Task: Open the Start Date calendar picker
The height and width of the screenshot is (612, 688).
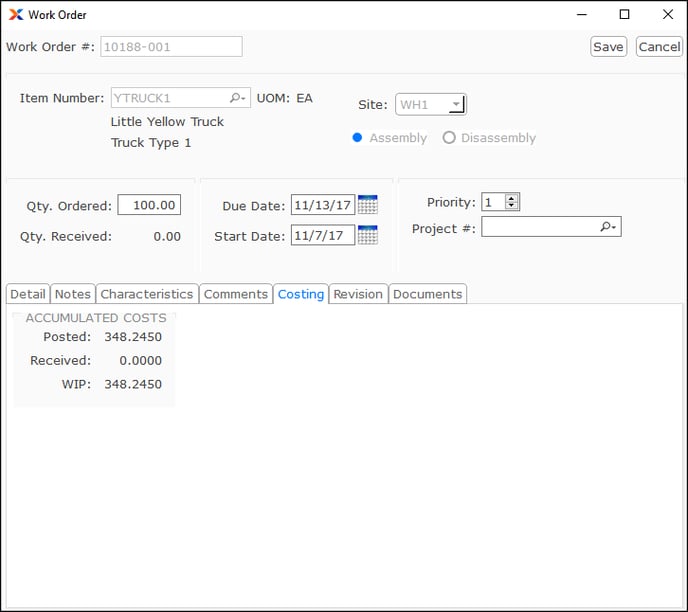Action: tap(367, 236)
